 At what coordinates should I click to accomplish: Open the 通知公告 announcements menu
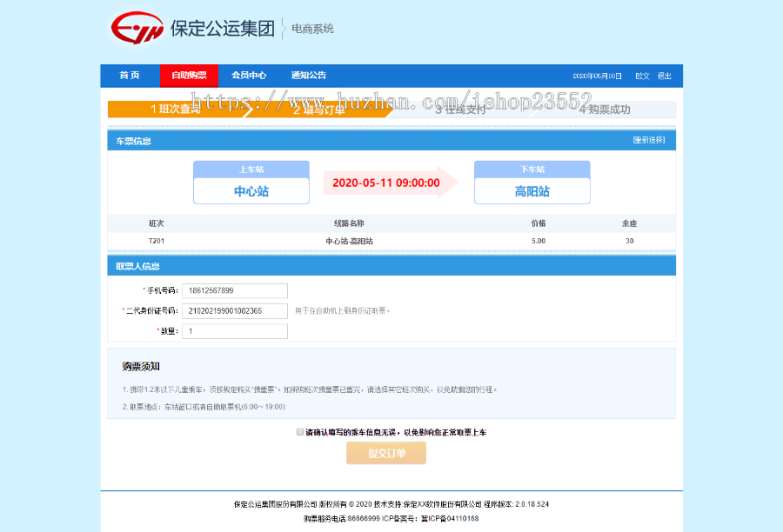pyautogui.click(x=310, y=76)
